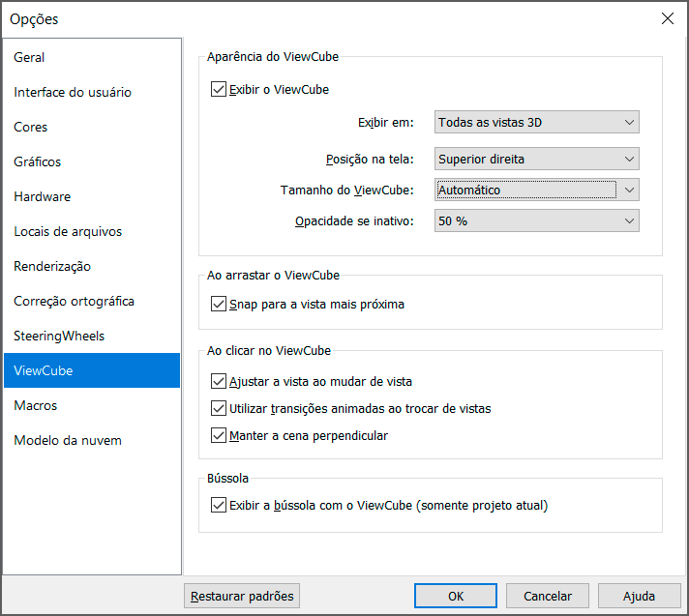Toggle Exibir o ViewCube checkbox
This screenshot has height=616, width=689.
[218, 90]
